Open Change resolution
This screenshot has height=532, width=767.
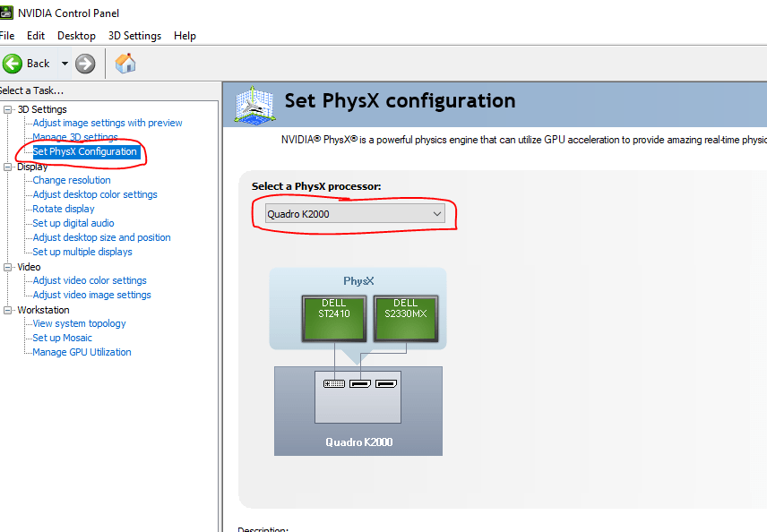click(x=72, y=180)
